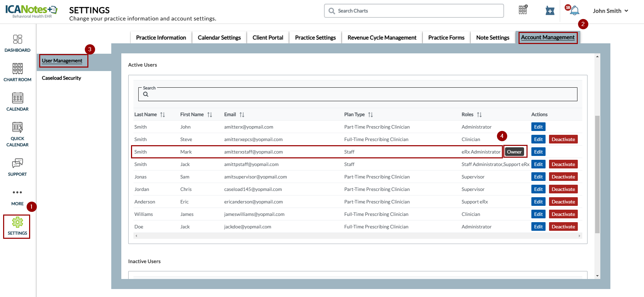Switch to the Practice Information tab
Screen dimensions: 644x297
[161, 37]
